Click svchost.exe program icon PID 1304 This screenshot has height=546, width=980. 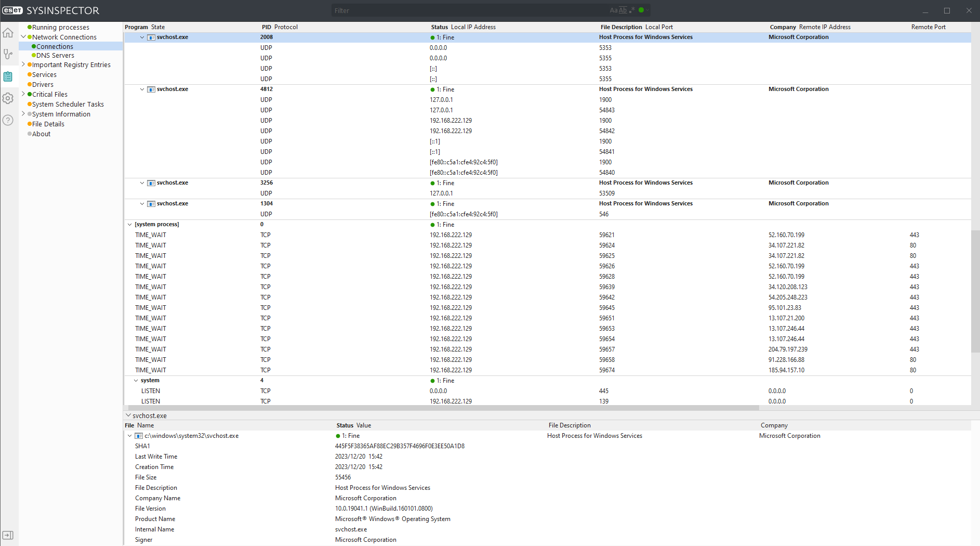pyautogui.click(x=151, y=204)
